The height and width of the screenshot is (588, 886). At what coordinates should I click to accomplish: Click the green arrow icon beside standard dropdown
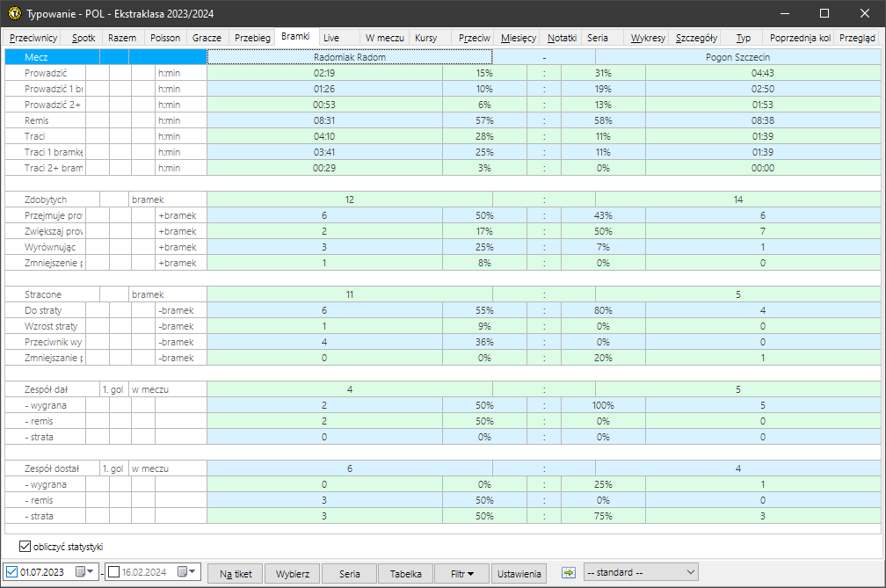pos(569,573)
